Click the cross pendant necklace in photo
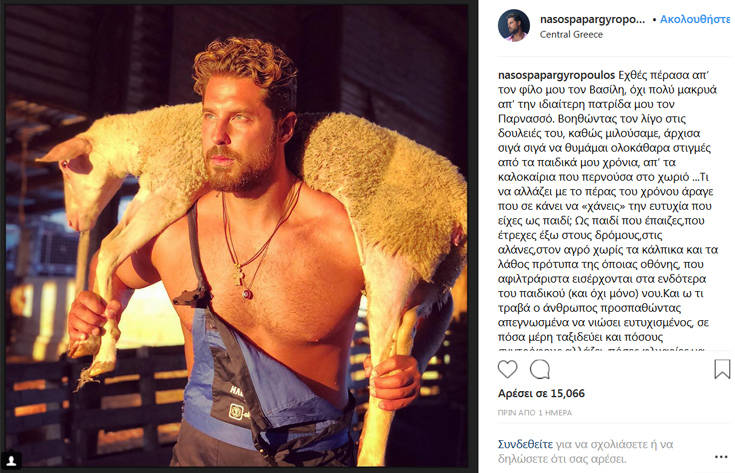Screen dimensions: 735x473 (239, 275)
